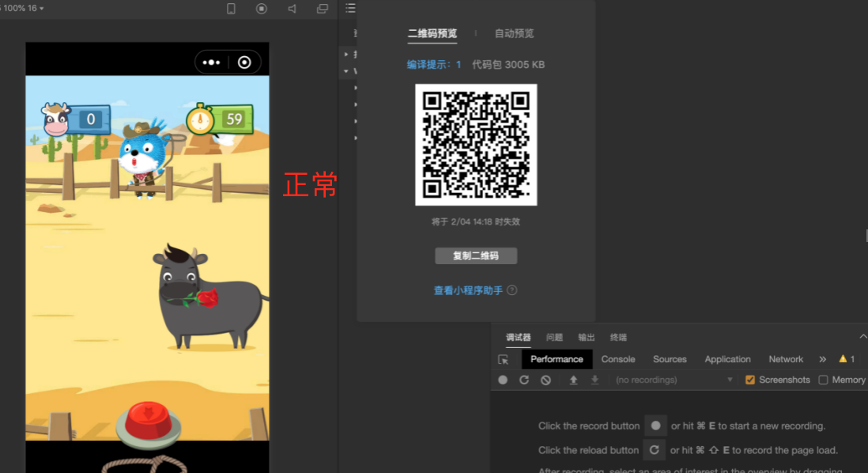
Task: Show more devtools tabs with double chevron
Action: (823, 359)
